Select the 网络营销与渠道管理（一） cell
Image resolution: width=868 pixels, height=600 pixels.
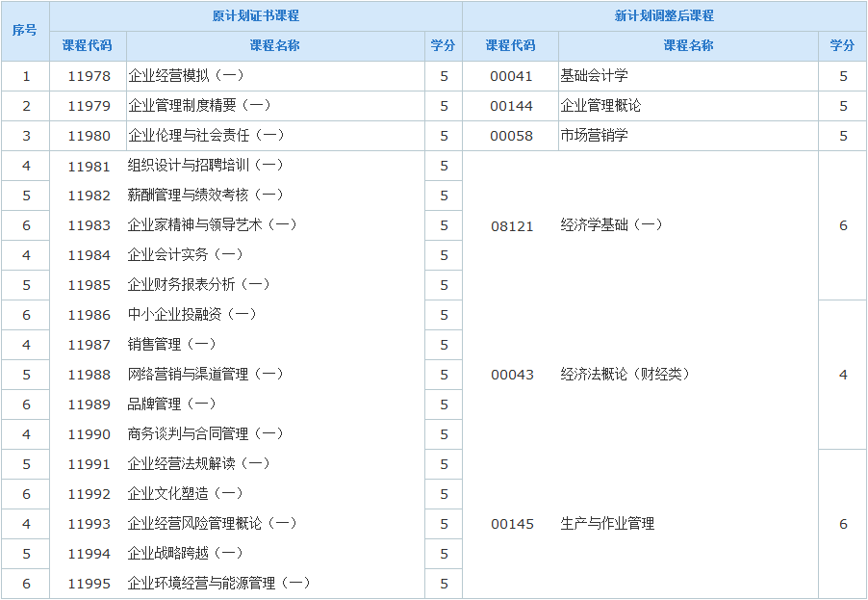pyautogui.click(x=205, y=375)
